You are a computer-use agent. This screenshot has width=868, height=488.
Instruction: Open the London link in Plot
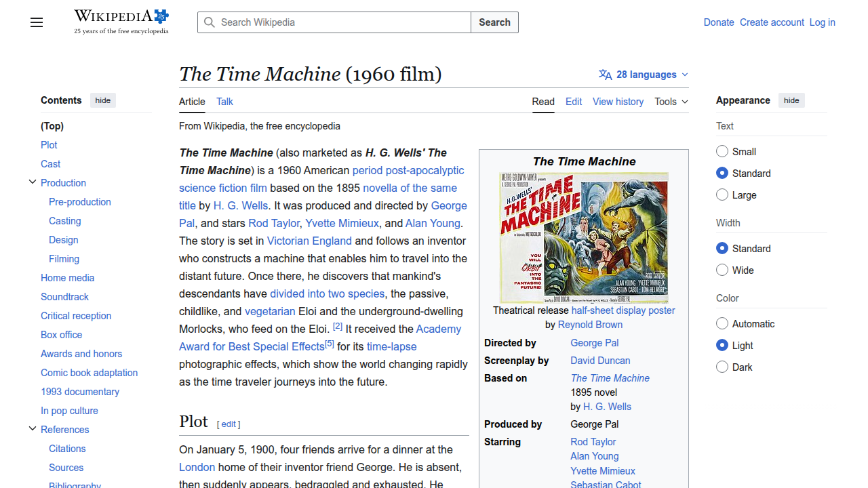pyautogui.click(x=197, y=467)
